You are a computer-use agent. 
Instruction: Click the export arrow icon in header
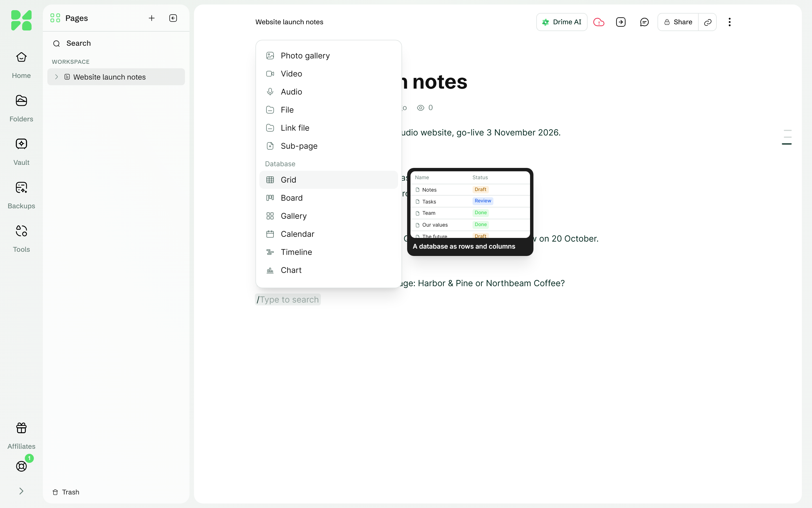(x=621, y=22)
